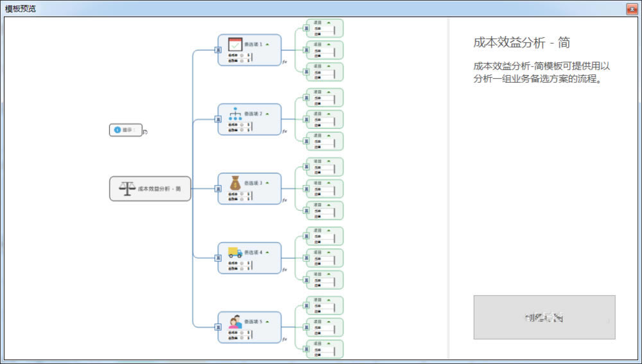Click the blue info icon in the tip topic
This screenshot has height=364, width=642.
point(117,130)
